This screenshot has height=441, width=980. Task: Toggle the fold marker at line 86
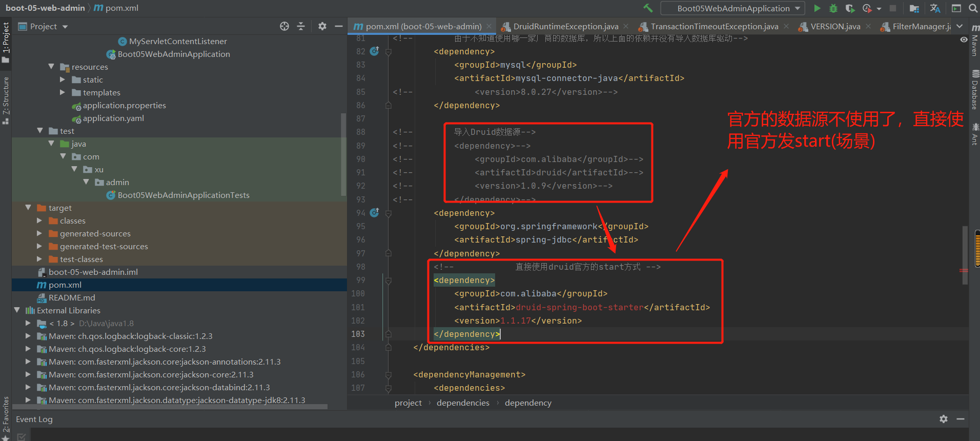388,105
